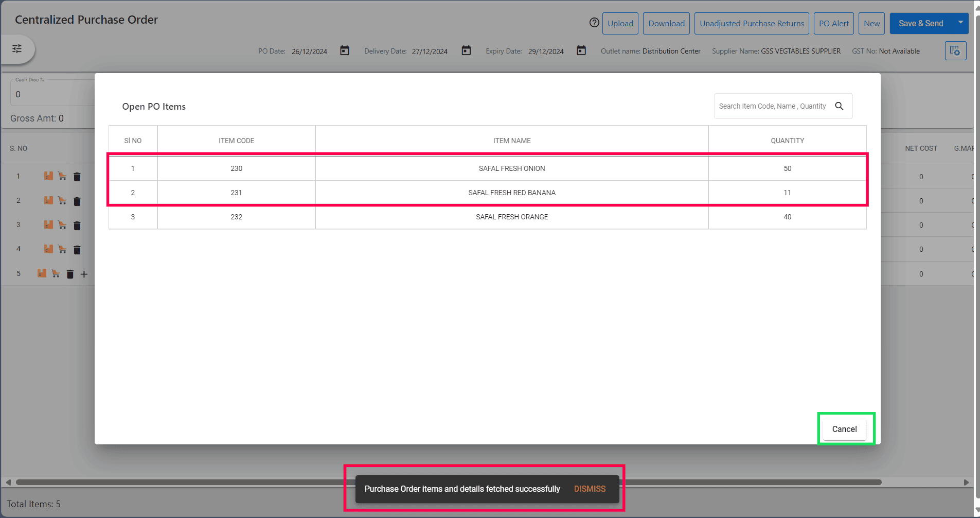Open the column settings icon below Save & Send
980x518 pixels.
955,51
